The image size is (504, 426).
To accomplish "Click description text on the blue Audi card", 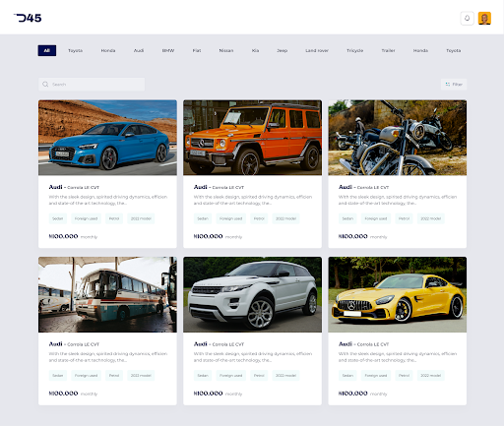I will [108, 200].
